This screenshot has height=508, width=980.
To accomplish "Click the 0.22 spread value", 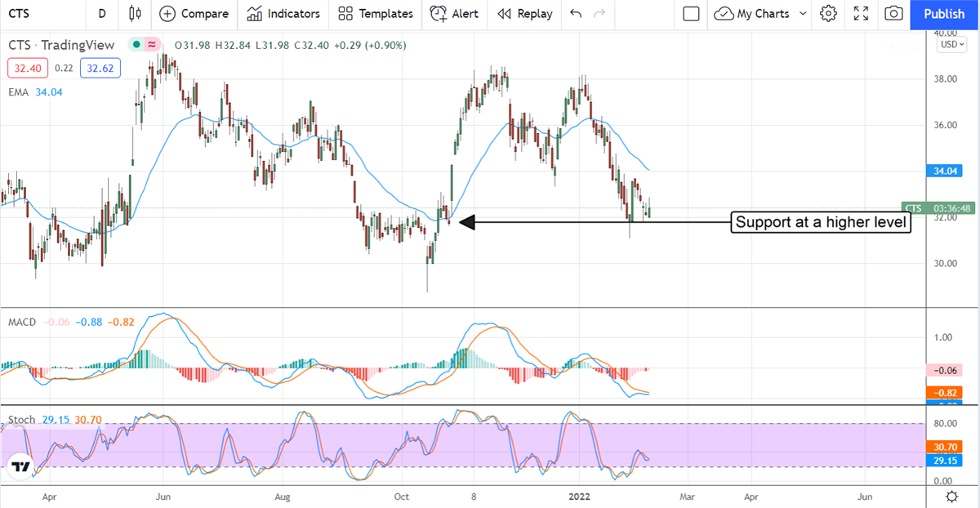I will tap(64, 69).
